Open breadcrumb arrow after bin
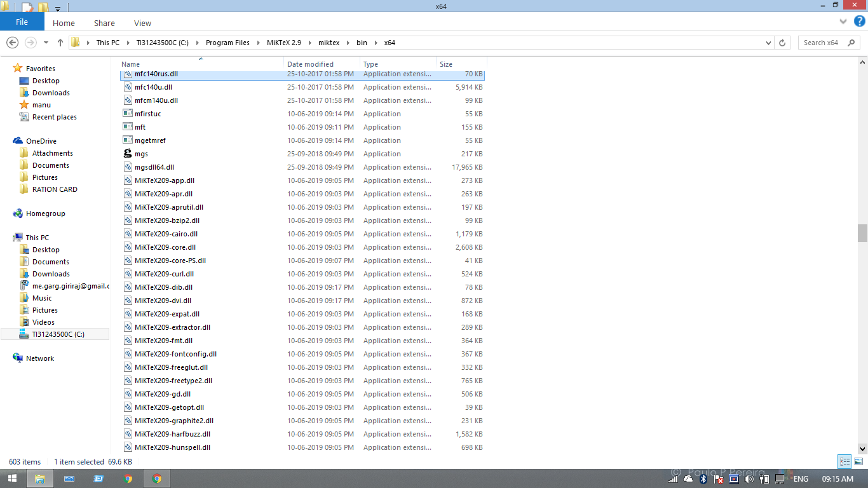Viewport: 868px width, 488px height. click(x=375, y=43)
